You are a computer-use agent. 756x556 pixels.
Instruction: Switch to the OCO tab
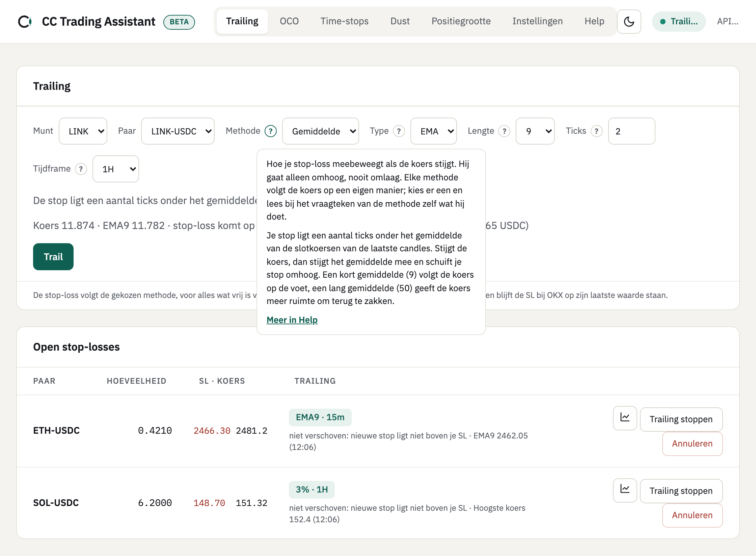(289, 21)
